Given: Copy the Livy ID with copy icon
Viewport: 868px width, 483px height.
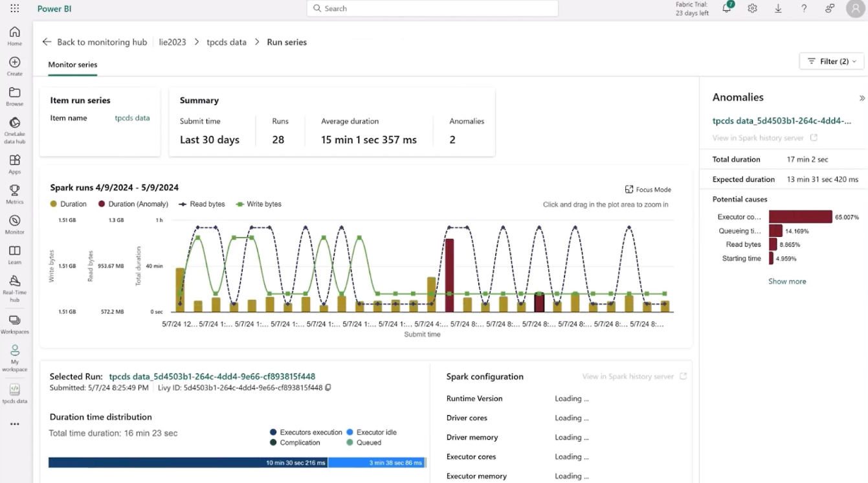Looking at the screenshot, I should 328,388.
